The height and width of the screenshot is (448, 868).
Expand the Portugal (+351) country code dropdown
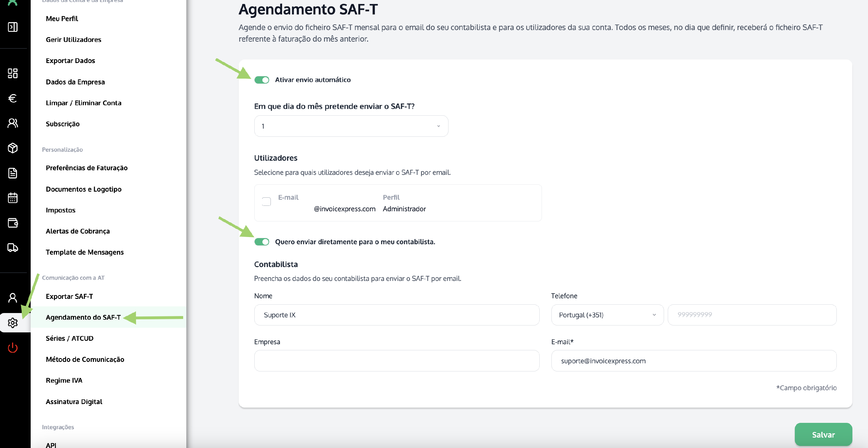[x=607, y=315]
